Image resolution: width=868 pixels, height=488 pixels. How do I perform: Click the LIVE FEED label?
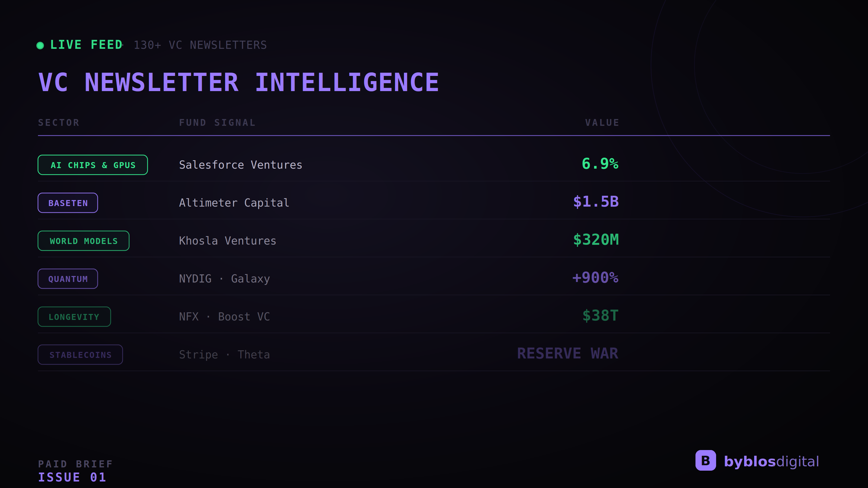click(86, 45)
